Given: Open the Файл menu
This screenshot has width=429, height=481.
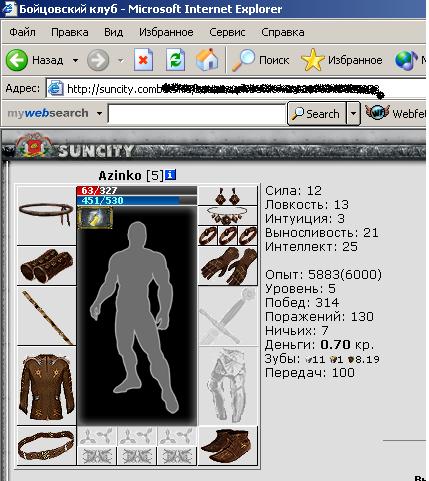Looking at the screenshot, I should point(22,32).
